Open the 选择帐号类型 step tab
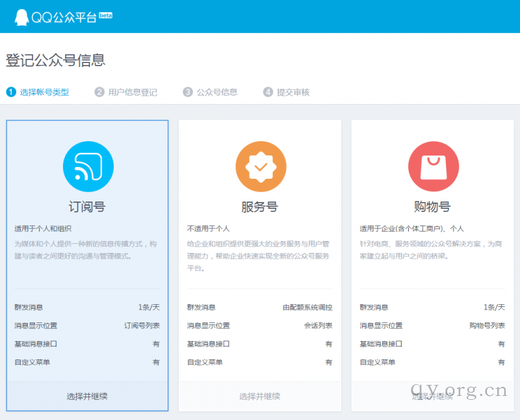 [44, 92]
